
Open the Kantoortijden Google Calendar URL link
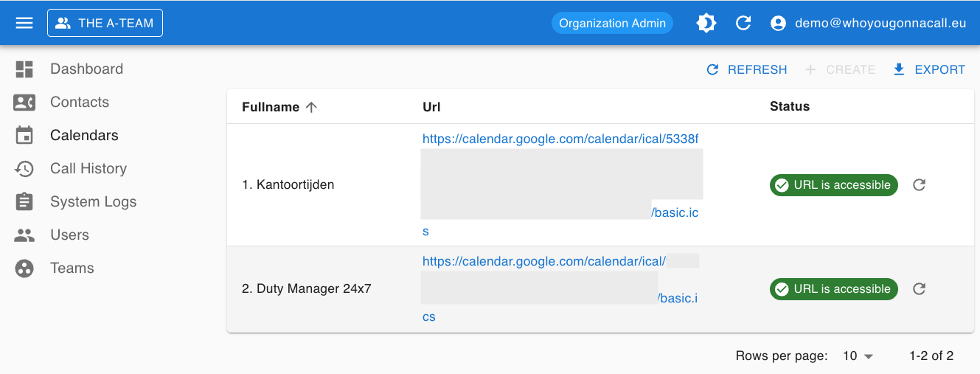560,139
